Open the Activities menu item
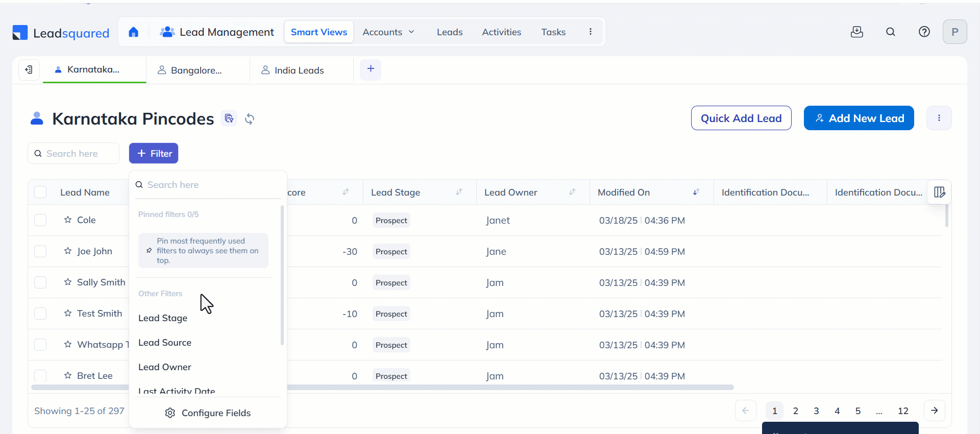Image resolution: width=980 pixels, height=434 pixels. pos(502,32)
